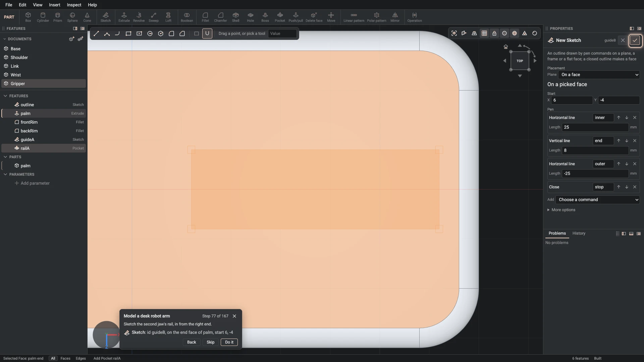Viewport: 644px width, 362px height.
Task: Click the Sweep tool icon
Action: tap(154, 17)
